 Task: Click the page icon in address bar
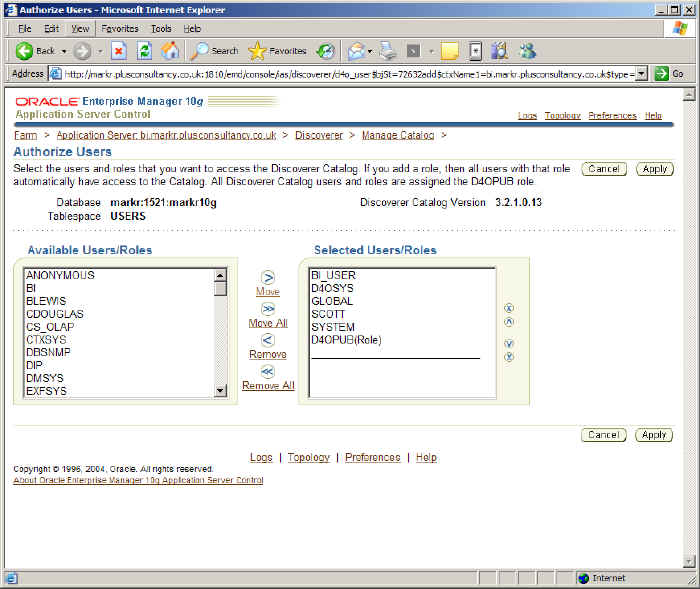(x=55, y=74)
